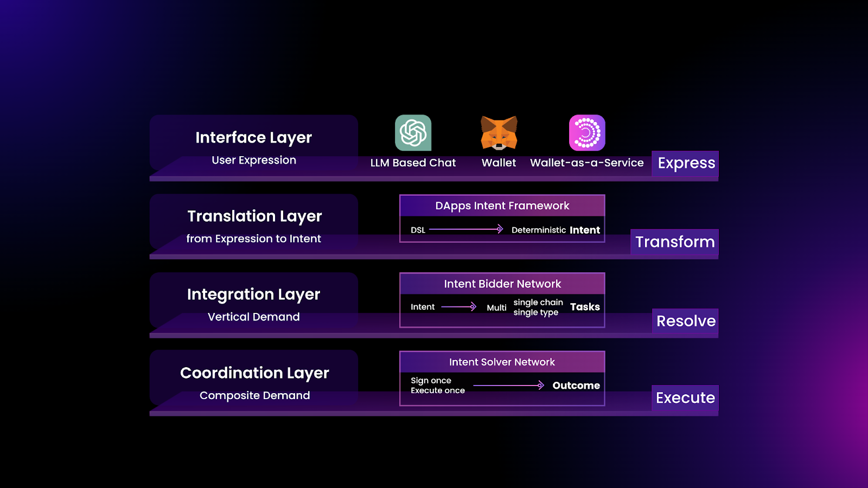Click the DApps Intent Framework header
The width and height of the screenshot is (868, 488).
(502, 206)
